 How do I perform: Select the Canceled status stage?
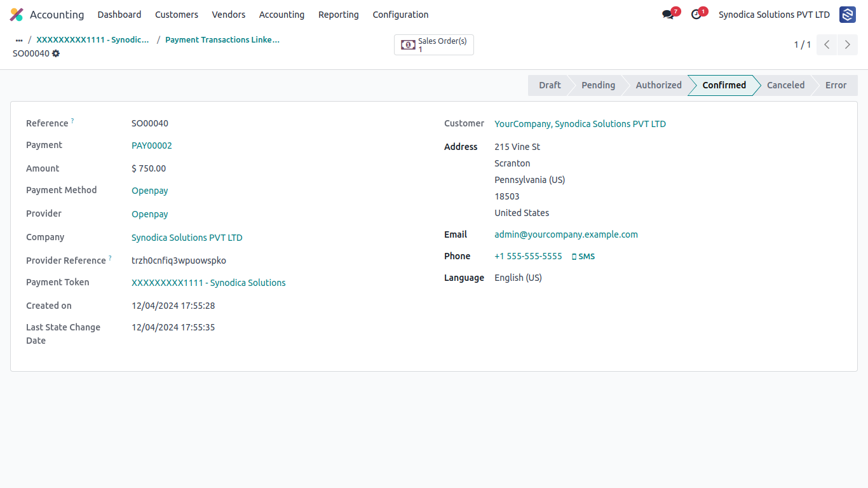[x=785, y=85]
